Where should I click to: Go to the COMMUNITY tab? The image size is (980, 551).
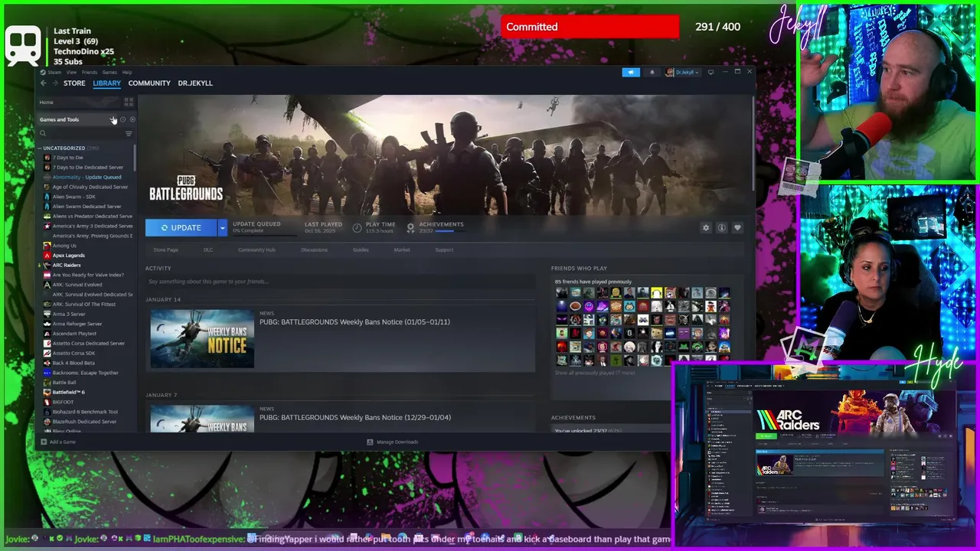[x=149, y=83]
